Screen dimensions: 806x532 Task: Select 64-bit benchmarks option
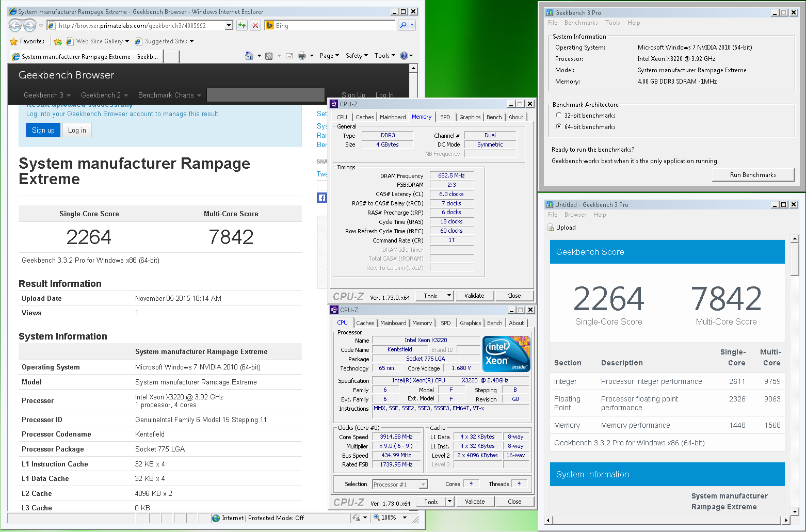558,126
